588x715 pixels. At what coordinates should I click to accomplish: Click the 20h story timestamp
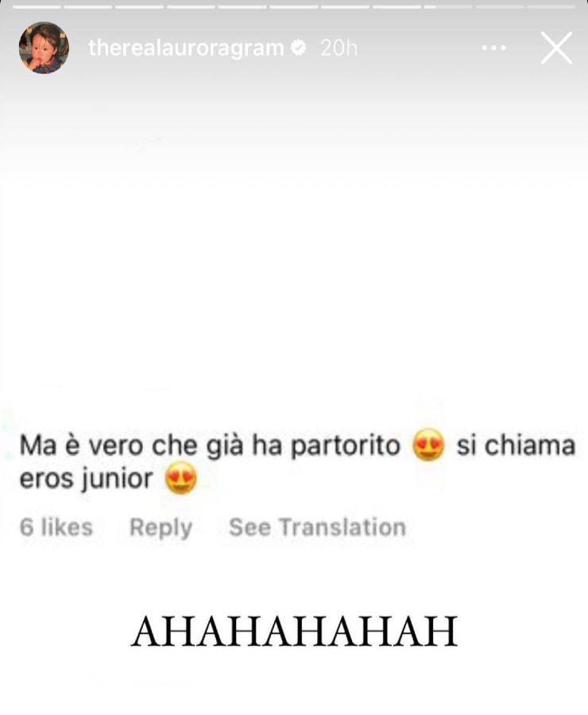pyautogui.click(x=339, y=48)
